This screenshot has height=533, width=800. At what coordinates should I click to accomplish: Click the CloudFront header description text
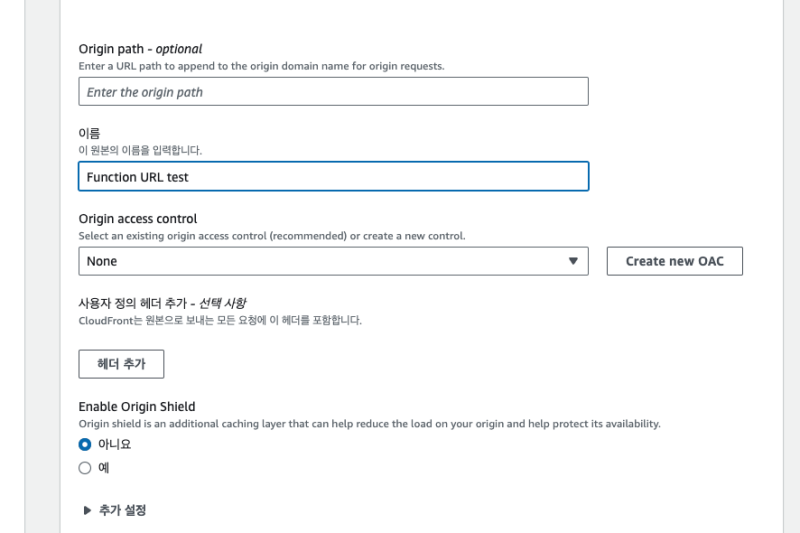(220, 321)
